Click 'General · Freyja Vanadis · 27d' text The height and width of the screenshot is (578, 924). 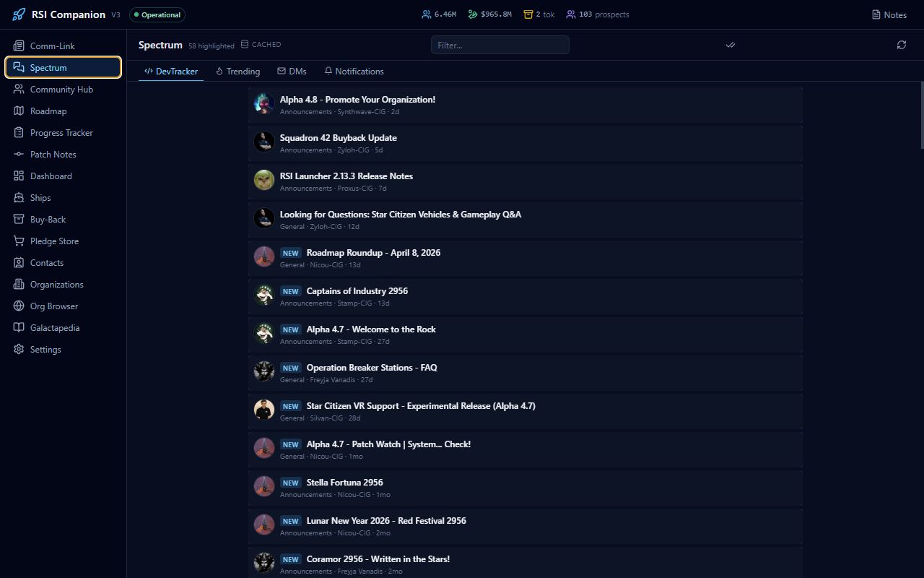tap(326, 380)
